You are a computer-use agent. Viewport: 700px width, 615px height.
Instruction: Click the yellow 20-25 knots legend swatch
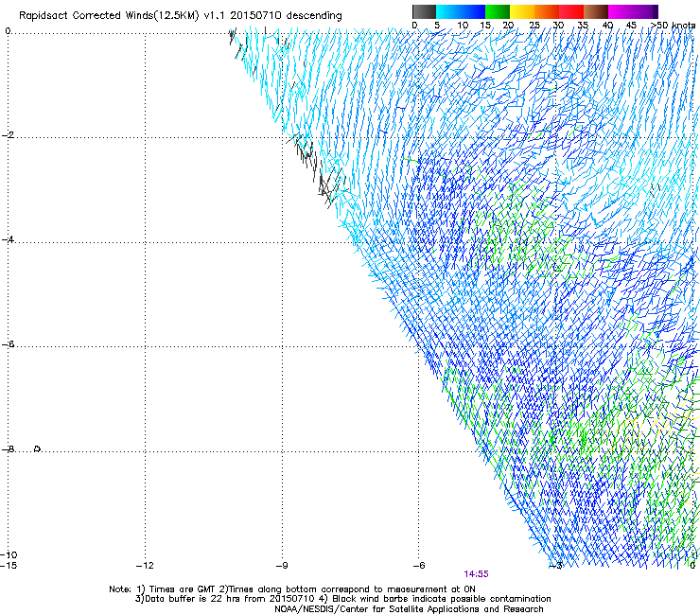tap(522, 11)
